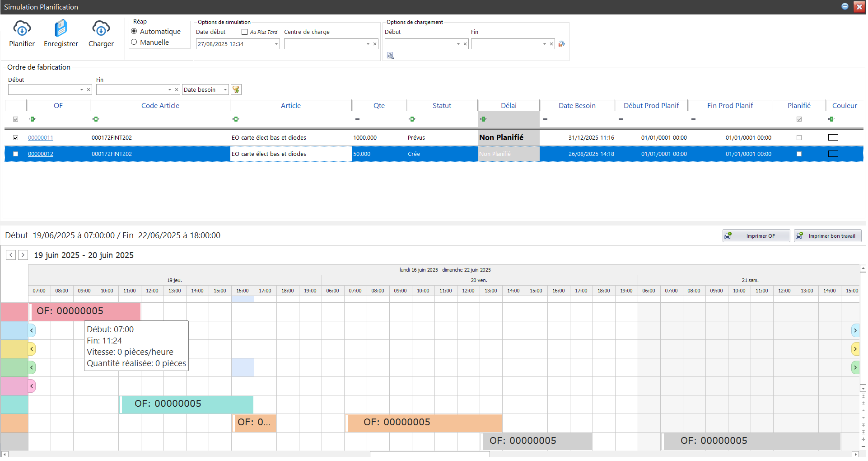Screen dimensions: 868x461
Task: Open the OF 00000012 link
Action: 41,154
